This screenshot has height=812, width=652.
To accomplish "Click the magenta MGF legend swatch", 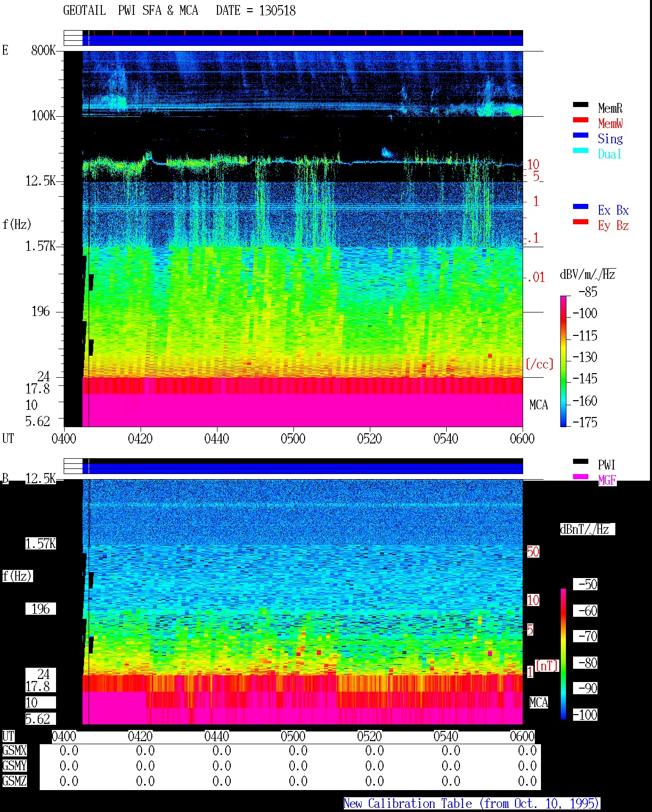I will (x=581, y=477).
